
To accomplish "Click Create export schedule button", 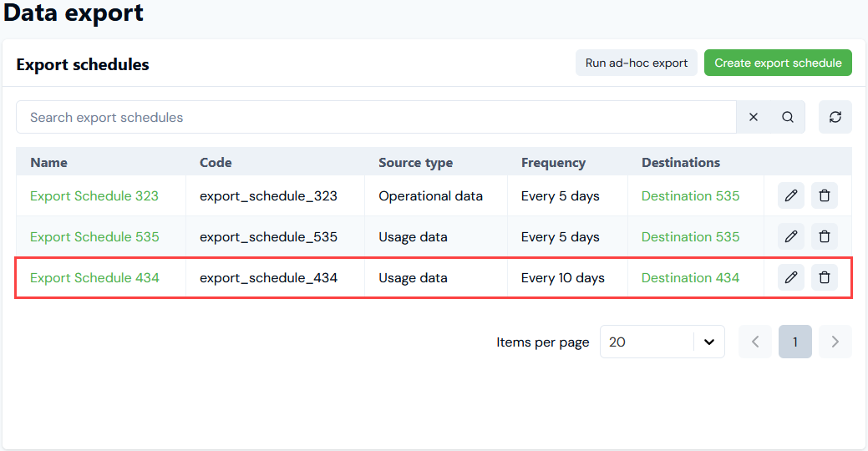I will pyautogui.click(x=778, y=63).
